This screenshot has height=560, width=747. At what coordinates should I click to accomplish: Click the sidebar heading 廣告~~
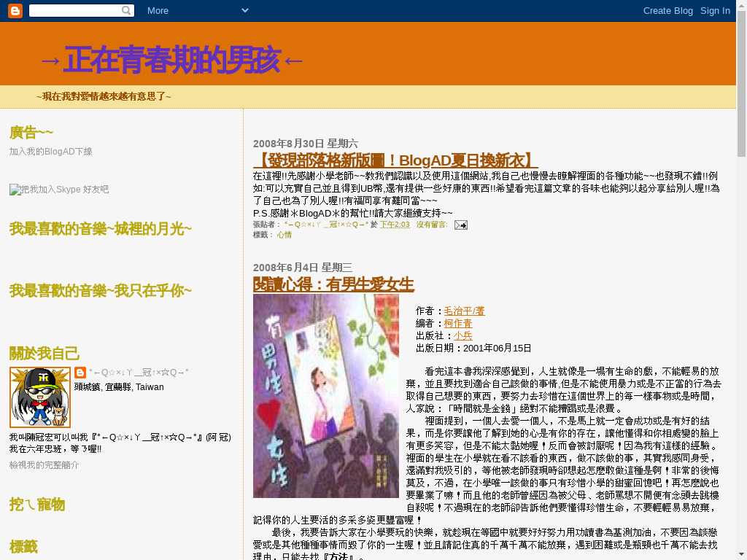31,133
